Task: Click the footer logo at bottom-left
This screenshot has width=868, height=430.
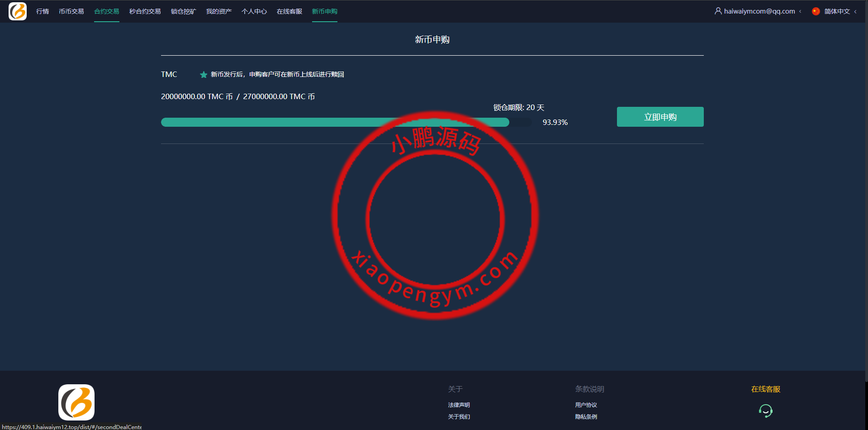Action: tap(76, 402)
